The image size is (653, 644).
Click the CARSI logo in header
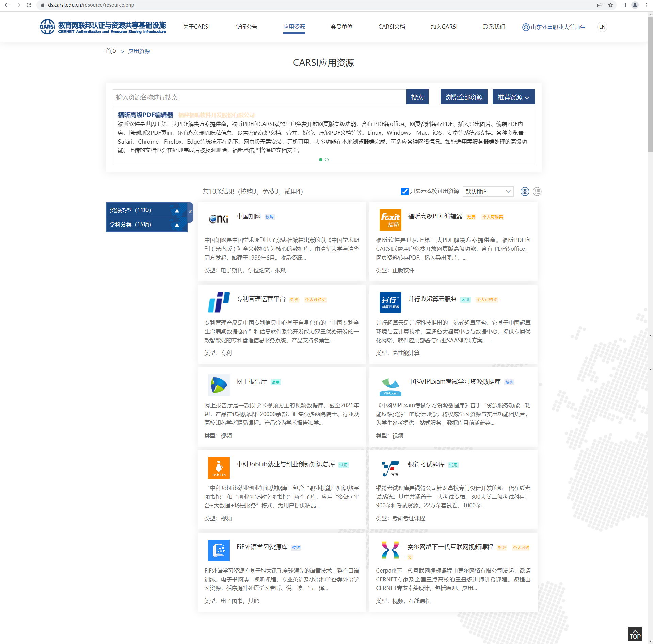[x=103, y=27]
